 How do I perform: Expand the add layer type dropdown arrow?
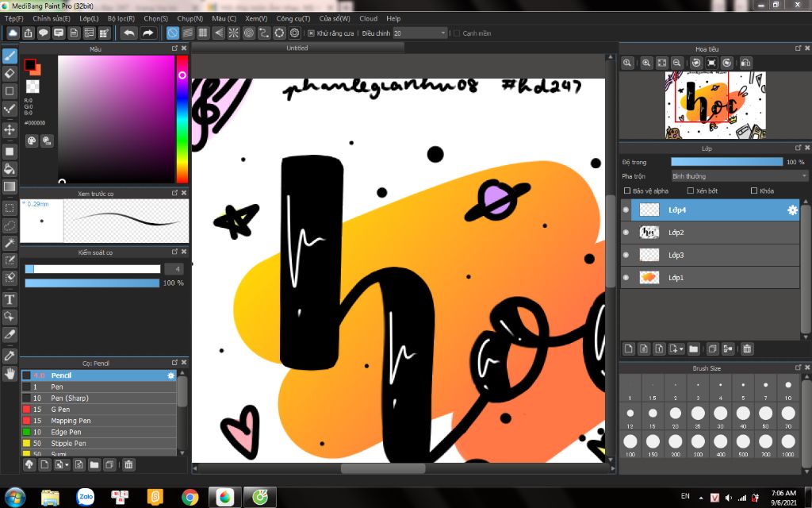pos(681,349)
